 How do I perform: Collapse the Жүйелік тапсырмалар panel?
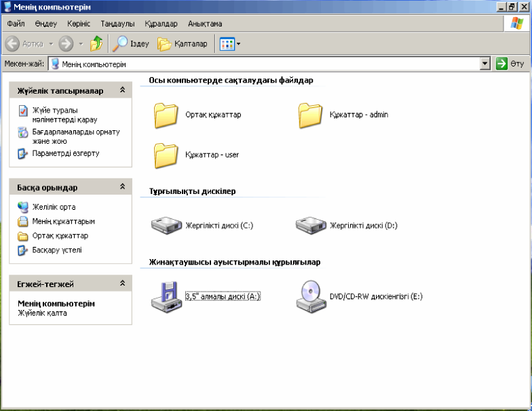tap(122, 90)
